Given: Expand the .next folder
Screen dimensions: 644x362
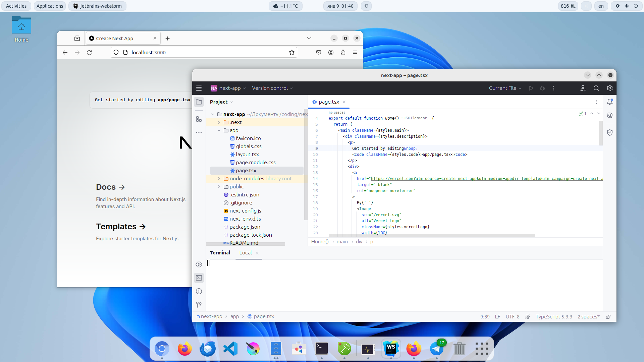Looking at the screenshot, I should pyautogui.click(x=219, y=123).
